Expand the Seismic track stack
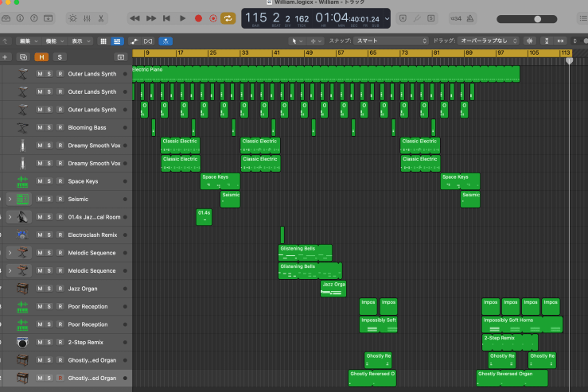 click(10, 199)
